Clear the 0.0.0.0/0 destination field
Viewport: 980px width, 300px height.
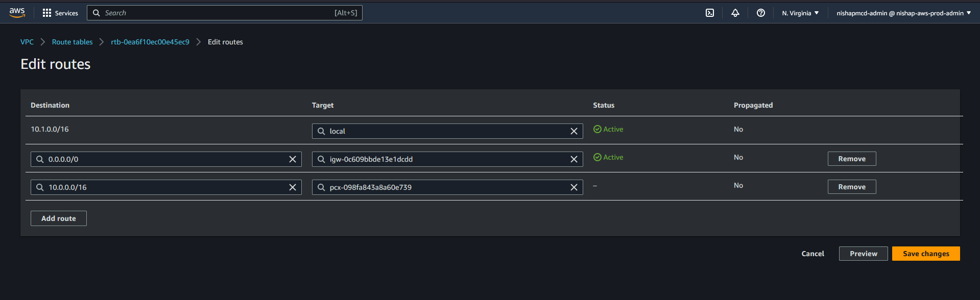click(293, 159)
